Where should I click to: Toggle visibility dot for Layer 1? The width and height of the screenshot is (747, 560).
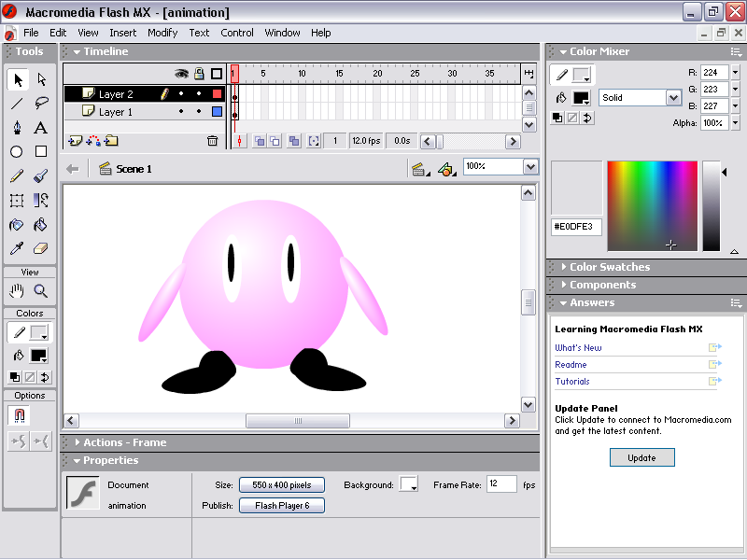[x=181, y=112]
